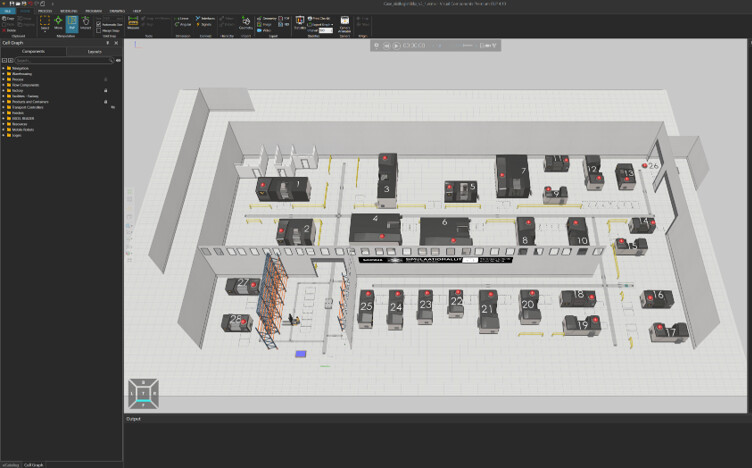Toggle lock on the factory folder
Viewport: 752px width, 468px height.
click(106, 90)
